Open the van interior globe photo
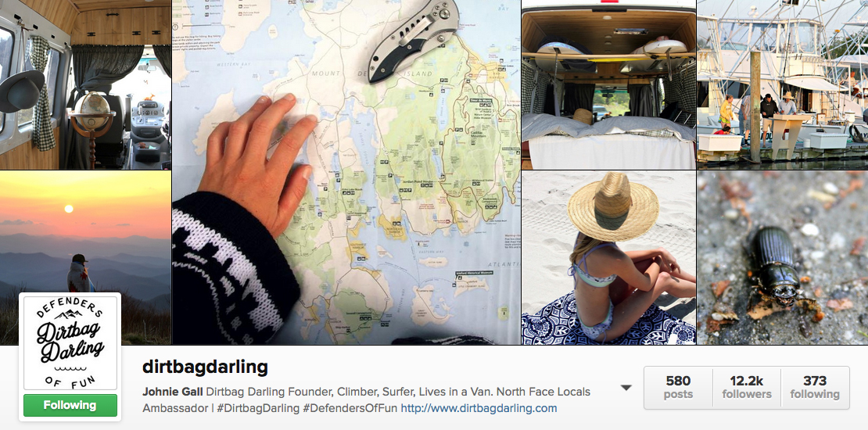This screenshot has height=430, width=868. (x=85, y=84)
